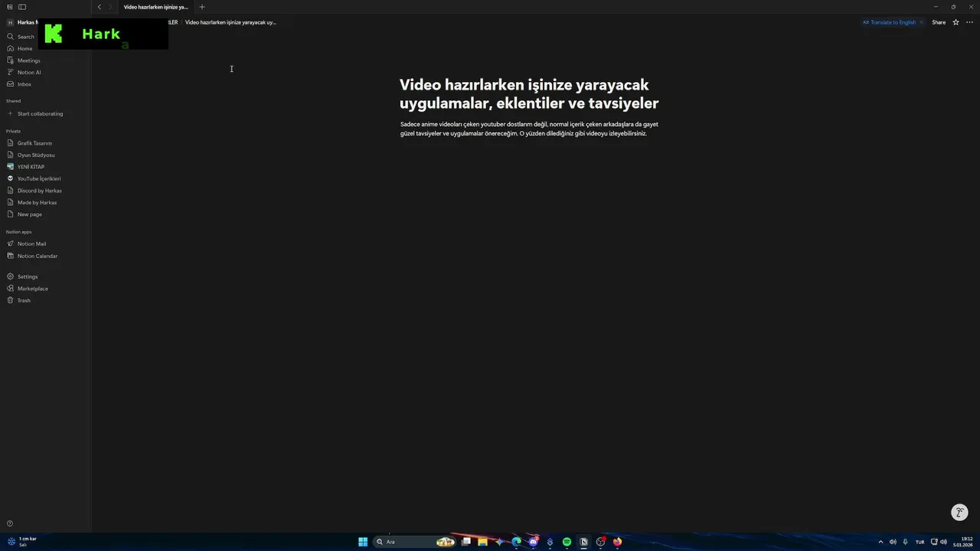Show hidden system tray icons
The width and height of the screenshot is (980, 551).
coord(880,542)
